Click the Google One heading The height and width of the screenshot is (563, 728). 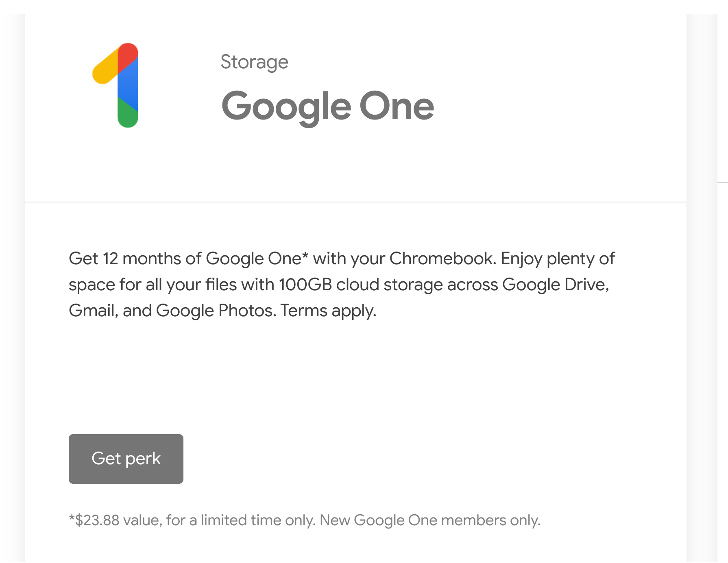pos(328,107)
